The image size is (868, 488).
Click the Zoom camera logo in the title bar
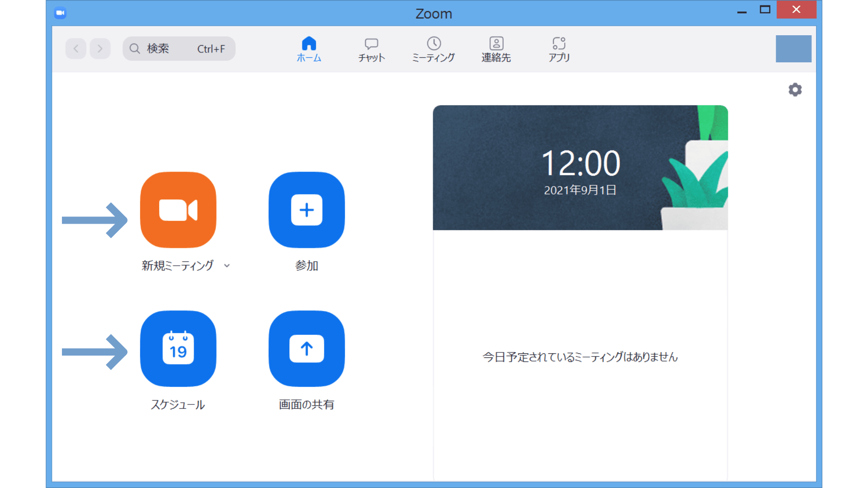pyautogui.click(x=61, y=13)
